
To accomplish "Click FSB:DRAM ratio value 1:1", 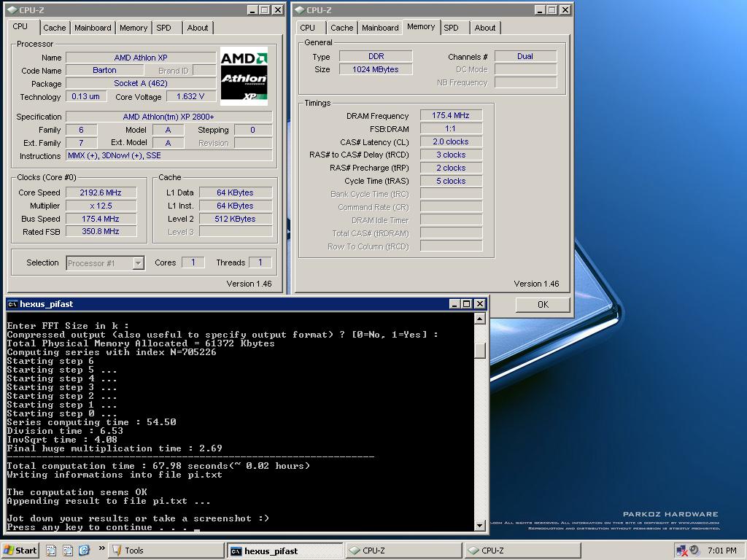I will (x=451, y=128).
